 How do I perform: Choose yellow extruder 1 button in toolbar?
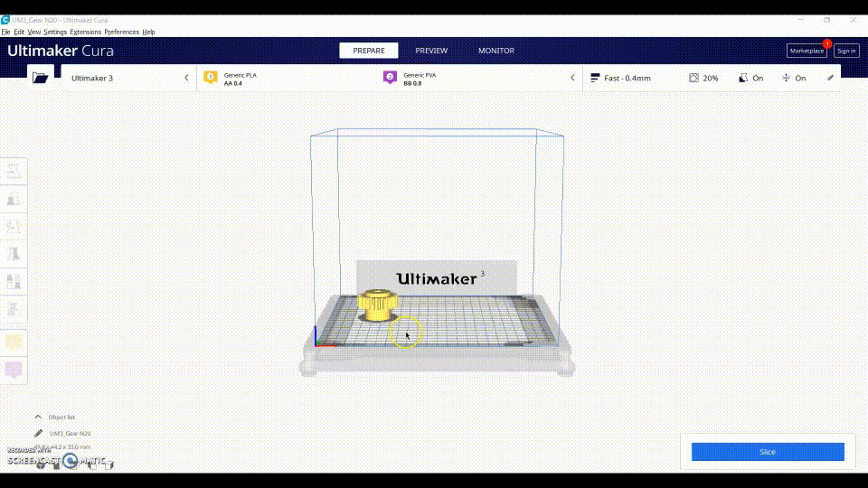pos(14,342)
